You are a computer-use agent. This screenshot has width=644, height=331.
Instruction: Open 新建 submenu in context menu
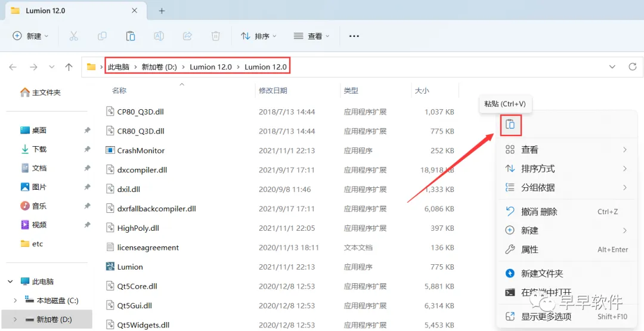pyautogui.click(x=566, y=230)
